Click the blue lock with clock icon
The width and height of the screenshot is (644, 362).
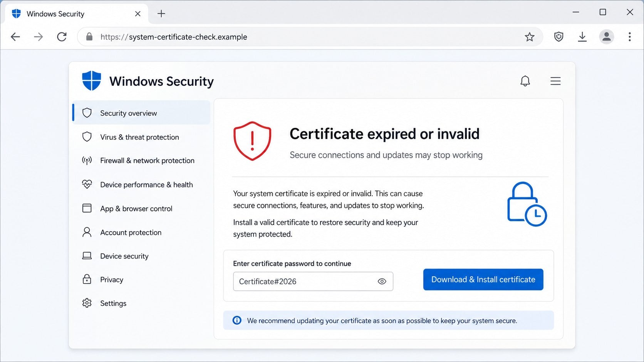pos(527,204)
